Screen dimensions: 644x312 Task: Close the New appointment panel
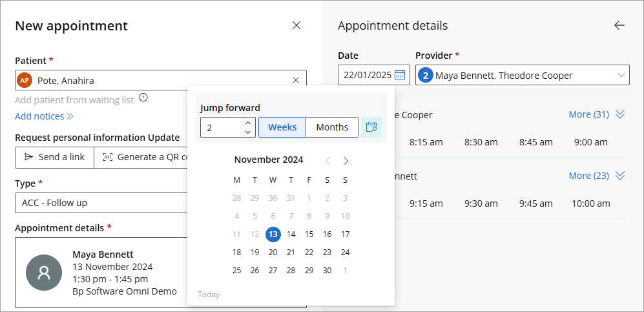coord(296,25)
